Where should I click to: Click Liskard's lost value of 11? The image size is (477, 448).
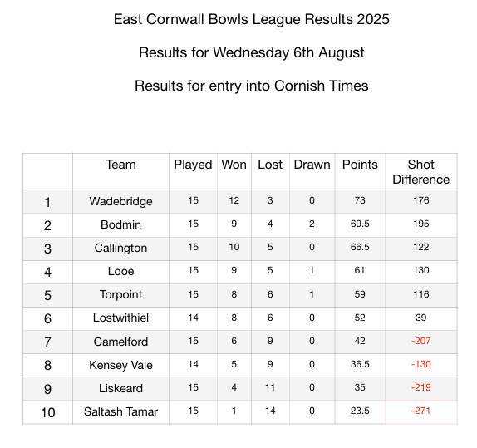click(270, 387)
